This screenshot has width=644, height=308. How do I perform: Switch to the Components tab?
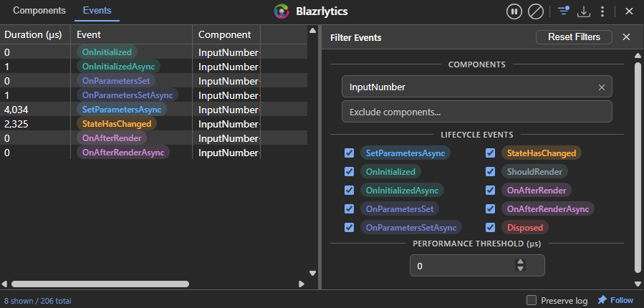(x=39, y=11)
